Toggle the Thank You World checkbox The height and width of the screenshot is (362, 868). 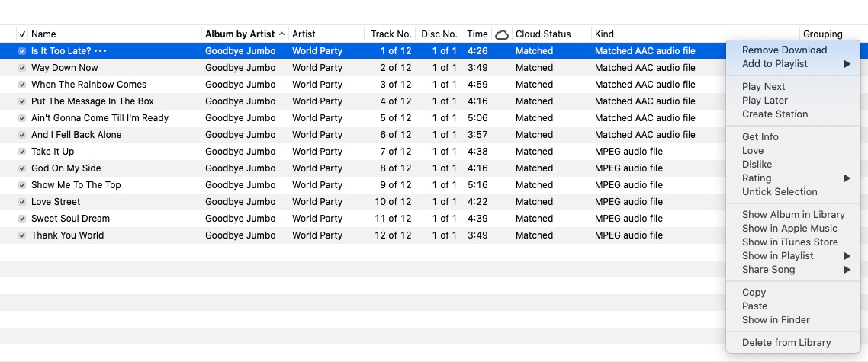click(22, 235)
